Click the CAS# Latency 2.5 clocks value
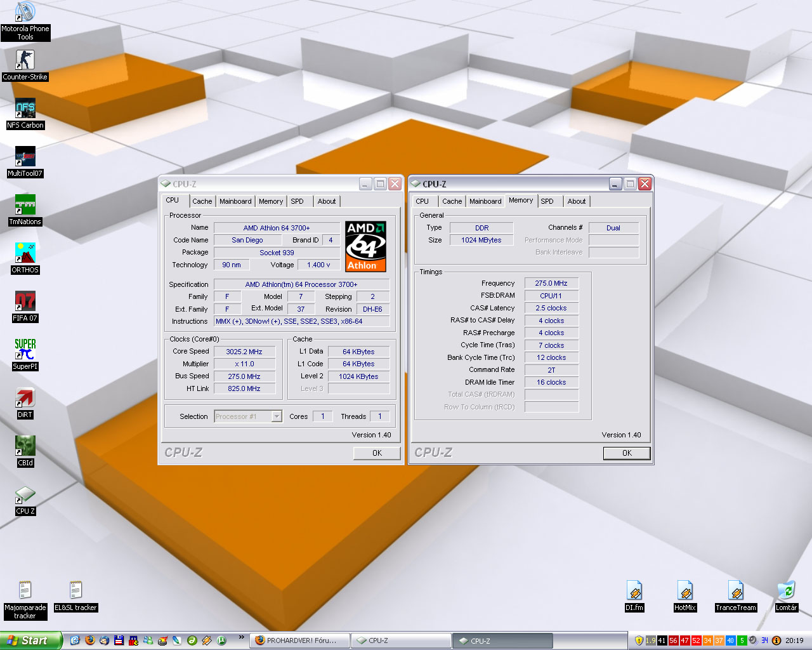The height and width of the screenshot is (650, 812). click(551, 308)
